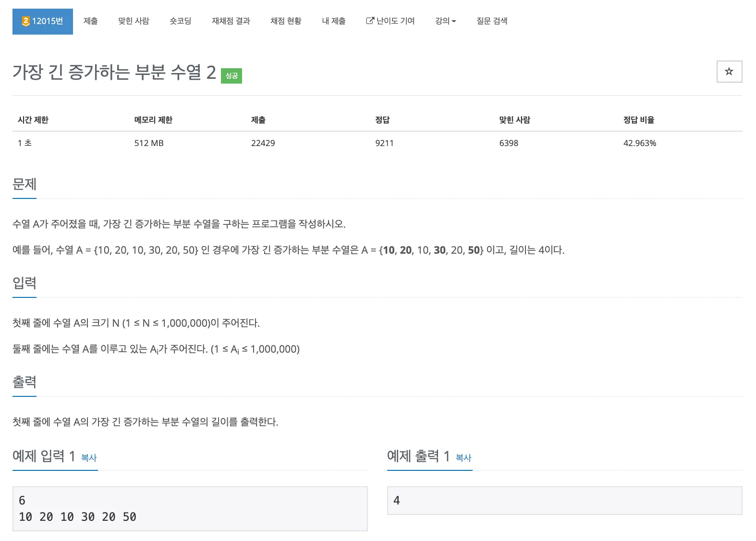Screen dimensions: 756x541
Task: Click the 42.963% accuracy ratio value
Action: pos(640,143)
